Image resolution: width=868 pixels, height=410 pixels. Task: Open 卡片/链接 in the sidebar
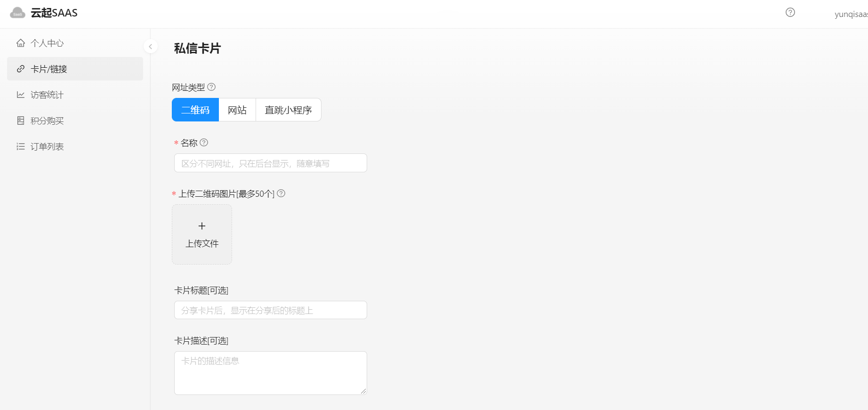click(x=75, y=69)
